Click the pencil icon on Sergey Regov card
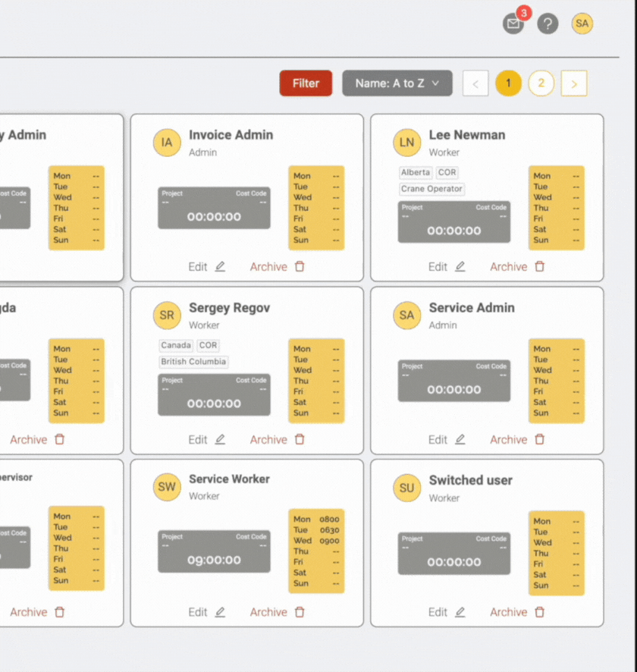The image size is (637, 672). click(x=220, y=439)
